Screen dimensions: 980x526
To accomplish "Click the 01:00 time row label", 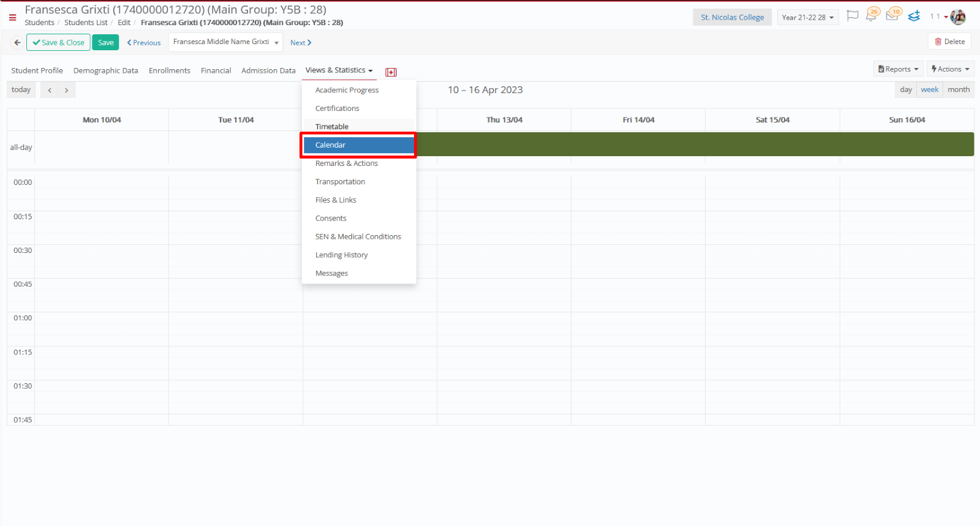I will (23, 318).
